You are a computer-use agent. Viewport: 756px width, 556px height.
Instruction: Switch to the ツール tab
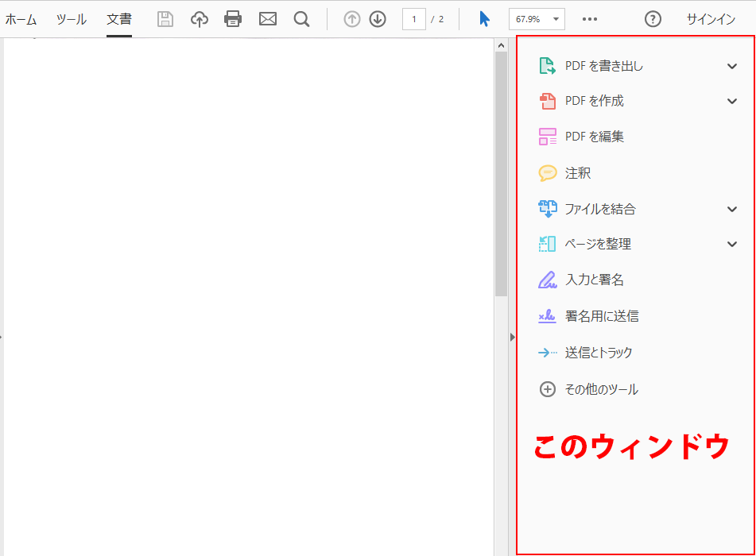pyautogui.click(x=72, y=19)
